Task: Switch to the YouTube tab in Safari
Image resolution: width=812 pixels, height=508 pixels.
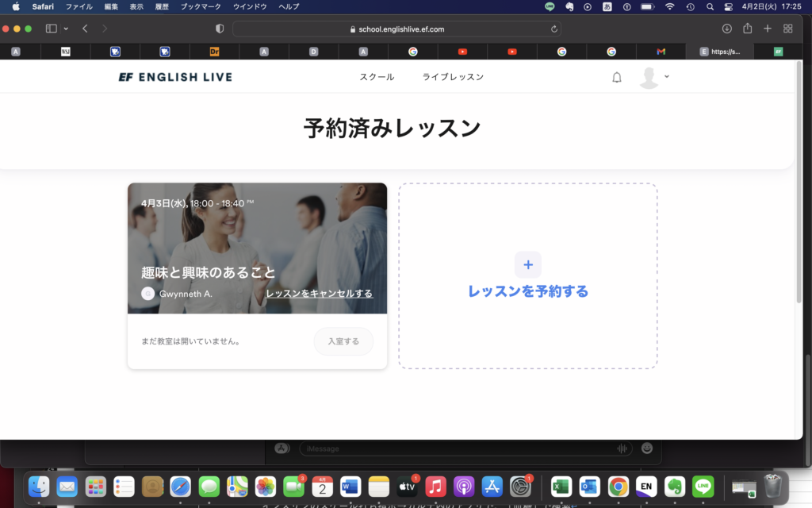Action: point(462,51)
